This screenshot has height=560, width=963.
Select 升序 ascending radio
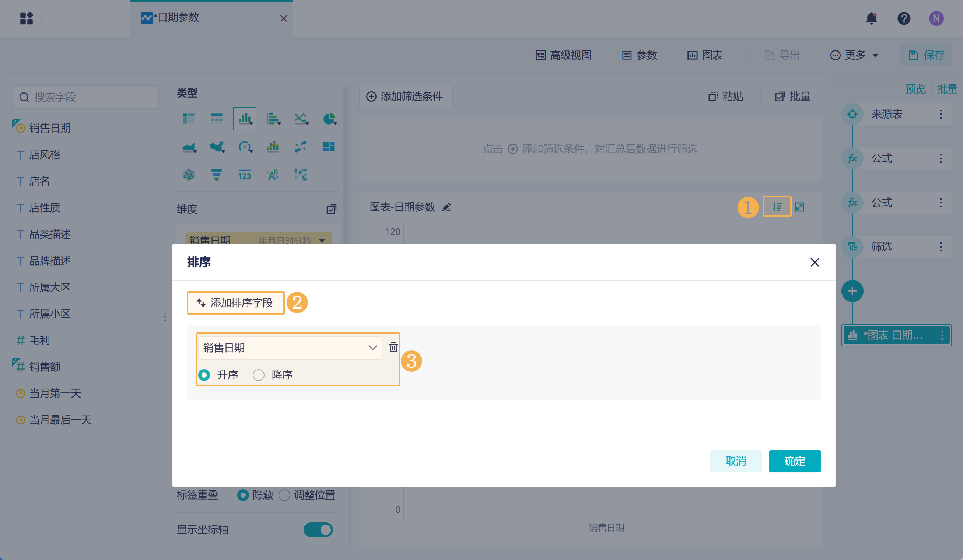click(204, 375)
